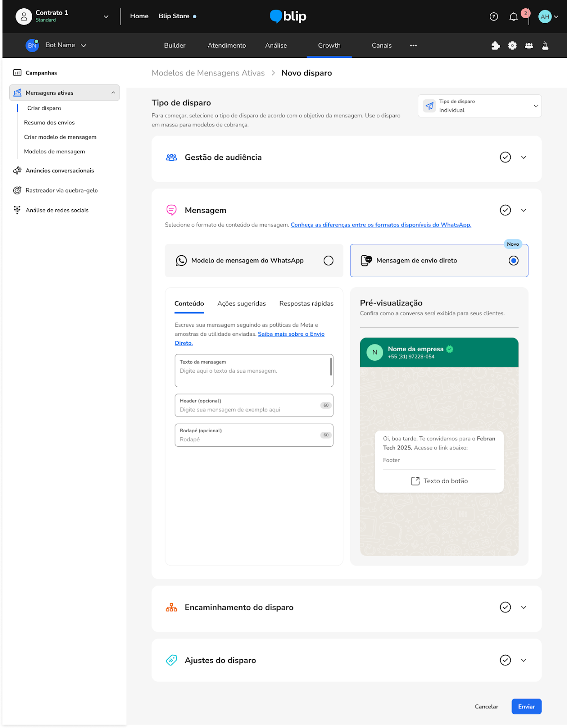Open the Builder menu tab
Image resolution: width=567 pixels, height=728 pixels.
point(175,45)
